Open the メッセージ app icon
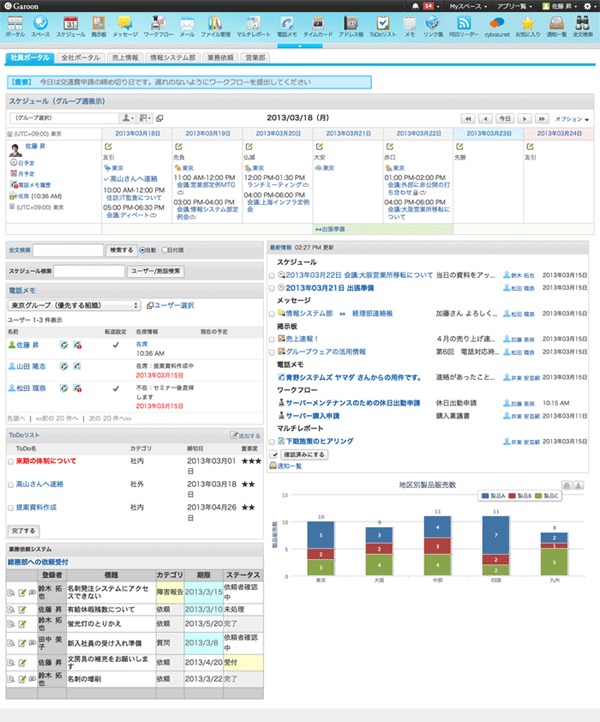 click(126, 24)
